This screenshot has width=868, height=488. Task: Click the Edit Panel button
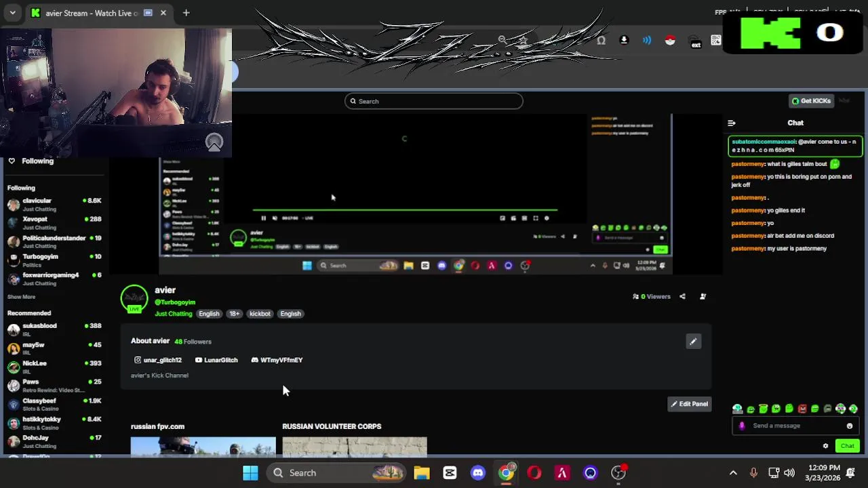point(690,404)
